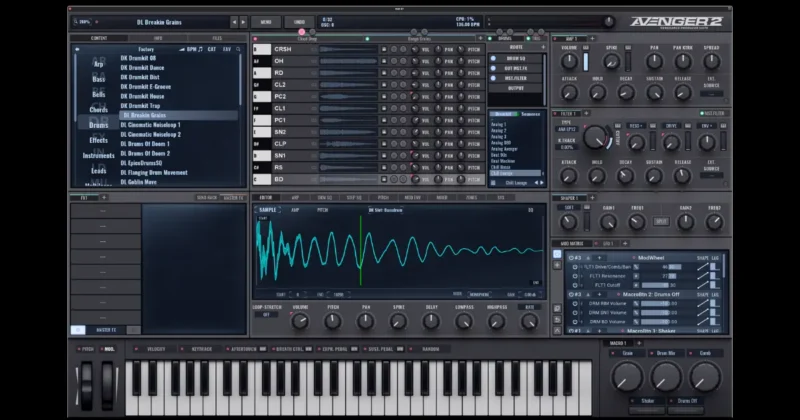The width and height of the screenshot is (800, 420).
Task: Open the FILES tab in browser
Action: 217,38
